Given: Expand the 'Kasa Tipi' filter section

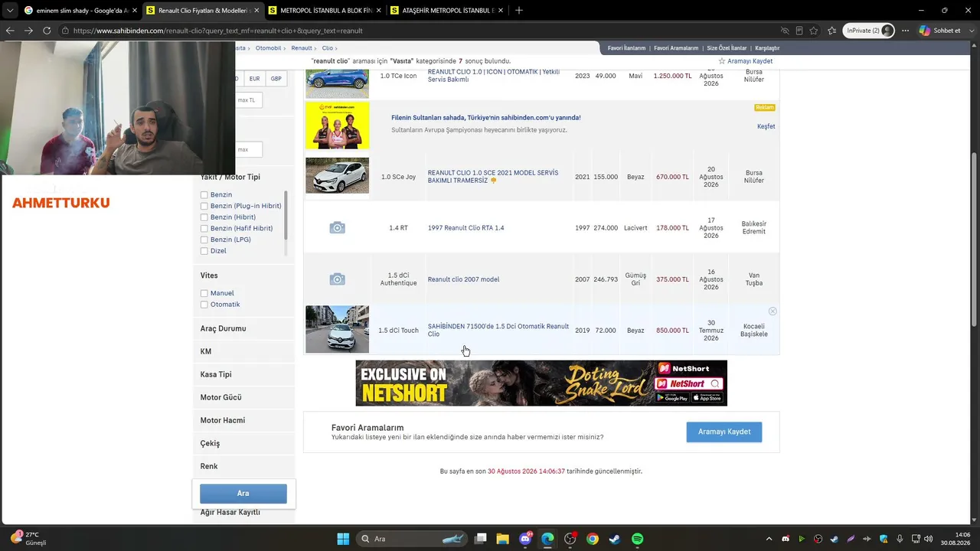Looking at the screenshot, I should 243,374.
